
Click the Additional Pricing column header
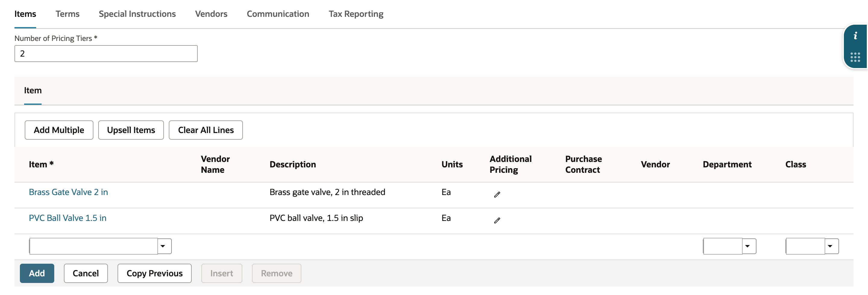511,164
